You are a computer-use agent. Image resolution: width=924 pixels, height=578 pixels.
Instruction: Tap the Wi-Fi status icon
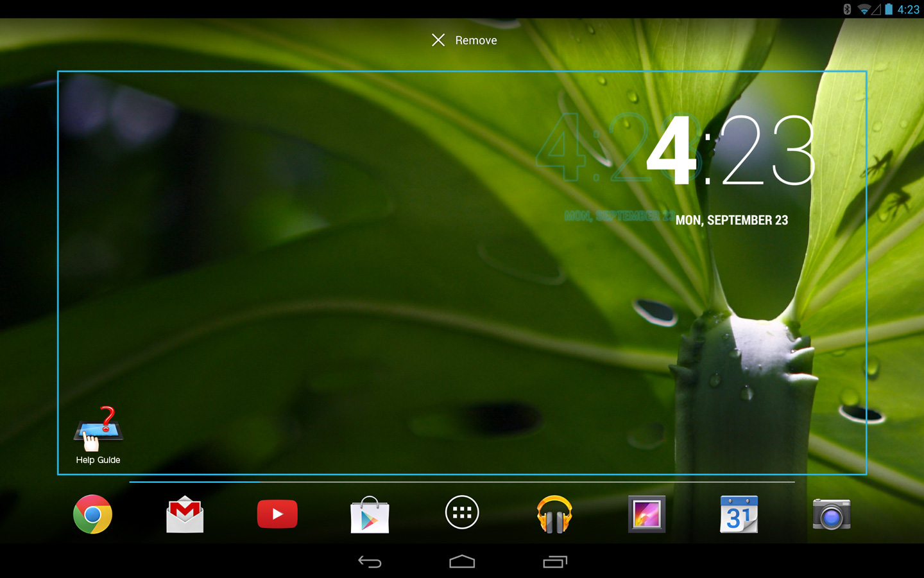coord(864,9)
